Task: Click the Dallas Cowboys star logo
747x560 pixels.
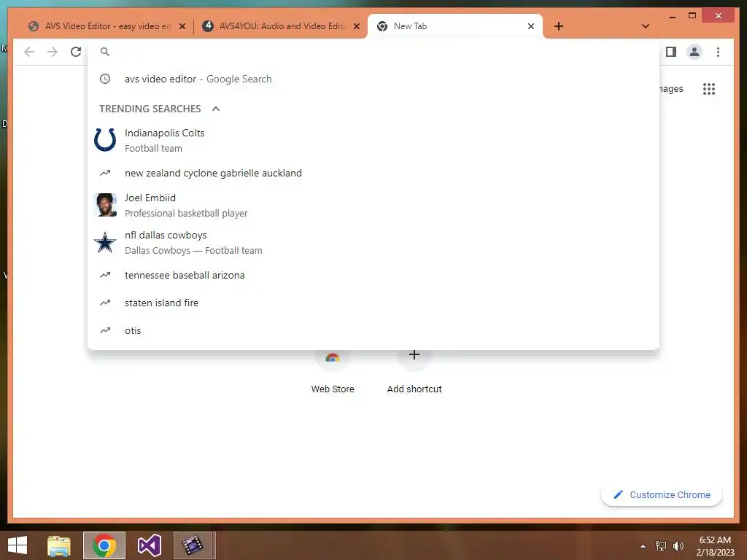Action: (x=105, y=242)
